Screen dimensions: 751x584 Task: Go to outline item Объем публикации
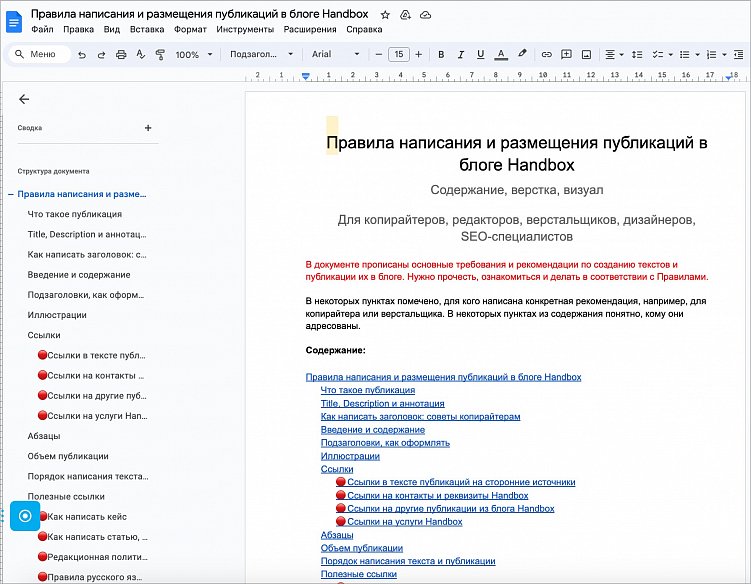tap(68, 456)
